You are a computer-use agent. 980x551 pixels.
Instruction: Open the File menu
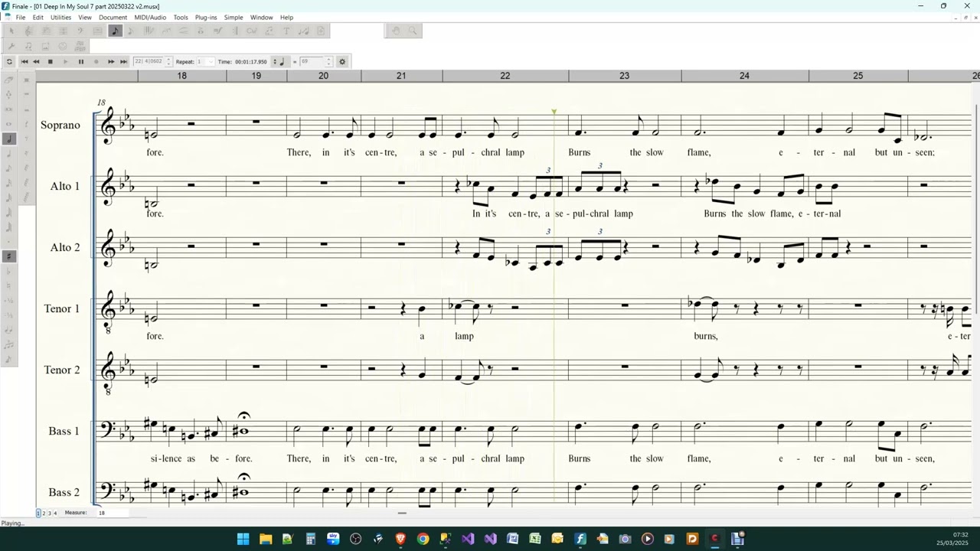pos(21,17)
